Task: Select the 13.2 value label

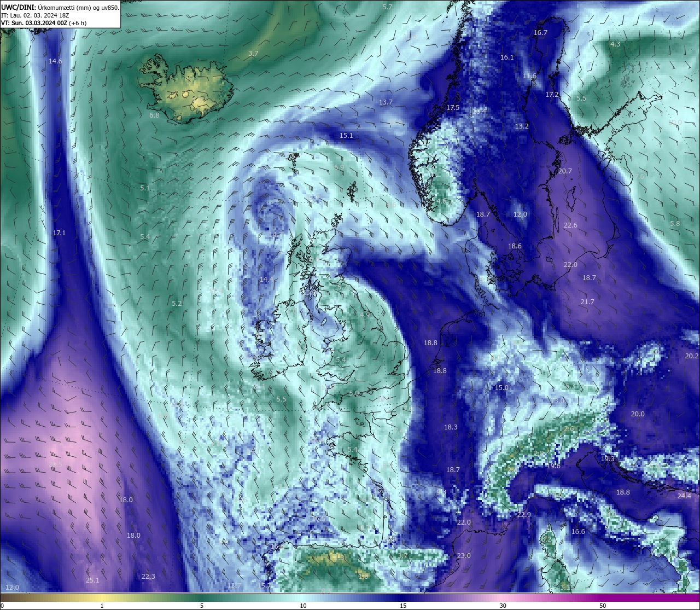Action: pos(522,126)
